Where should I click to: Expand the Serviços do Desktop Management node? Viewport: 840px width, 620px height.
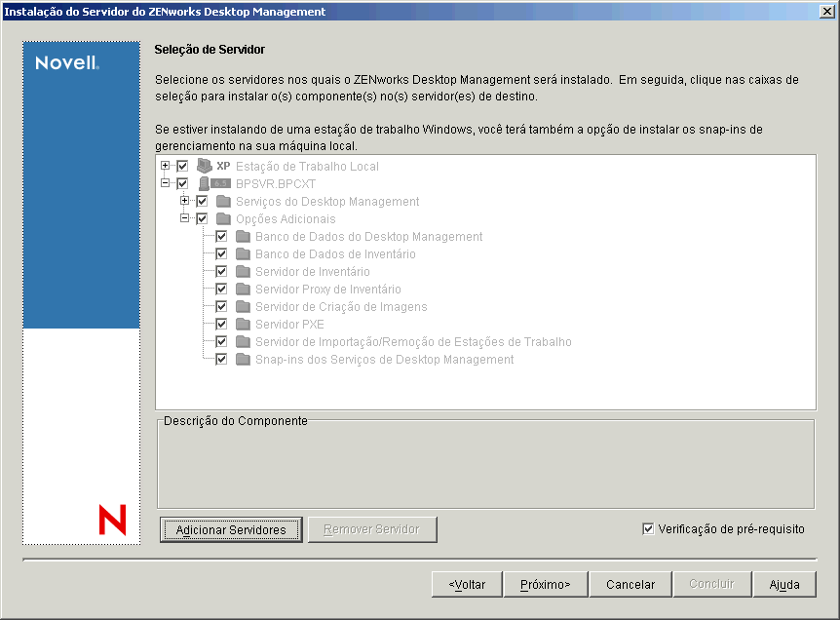pyautogui.click(x=183, y=201)
